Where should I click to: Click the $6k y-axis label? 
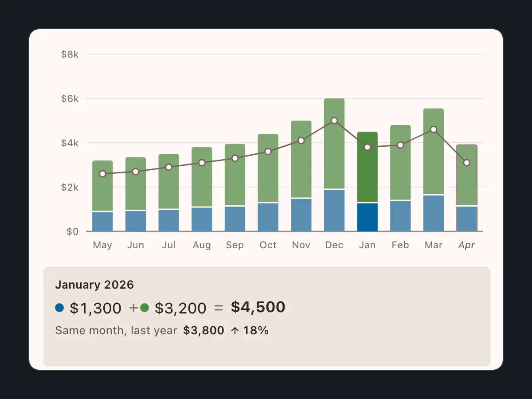tap(70, 98)
